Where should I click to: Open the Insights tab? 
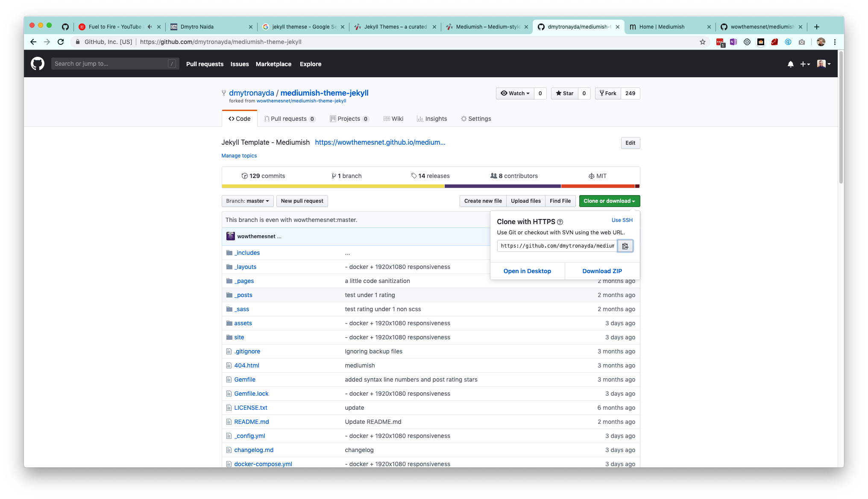(432, 119)
